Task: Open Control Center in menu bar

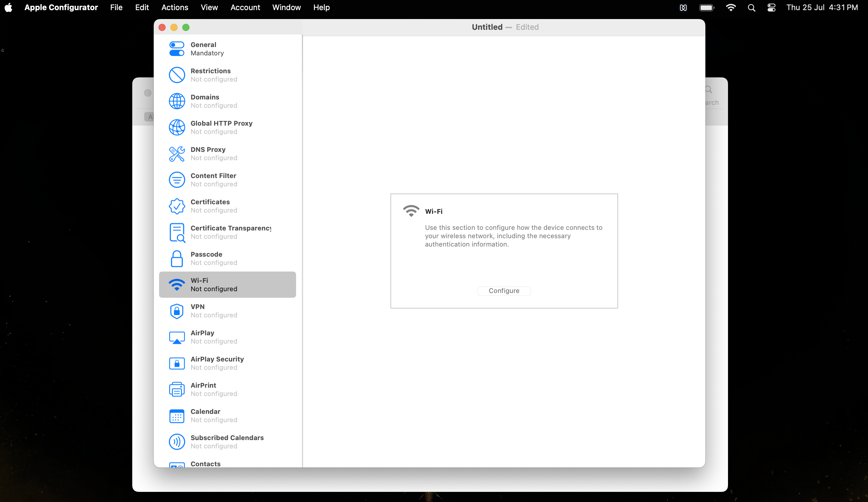Action: pos(771,7)
